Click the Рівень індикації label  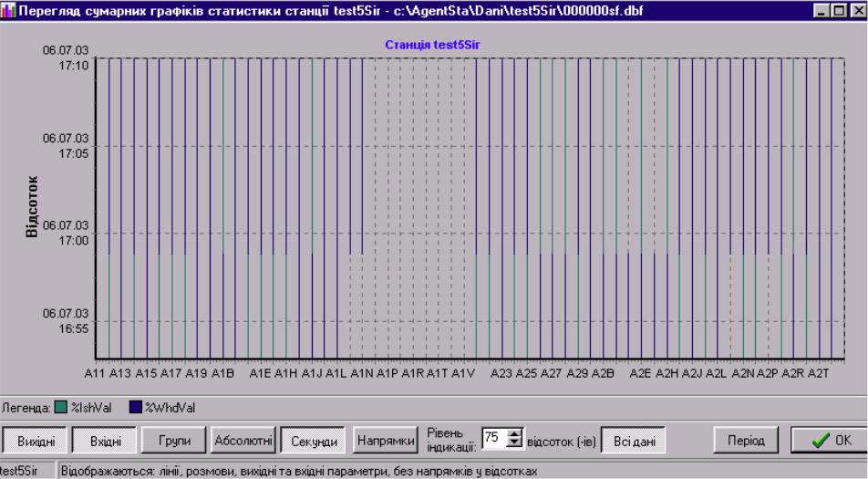(x=451, y=439)
